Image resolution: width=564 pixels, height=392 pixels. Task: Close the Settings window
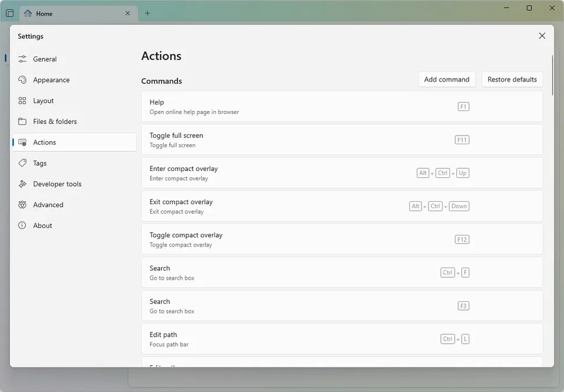tap(542, 35)
